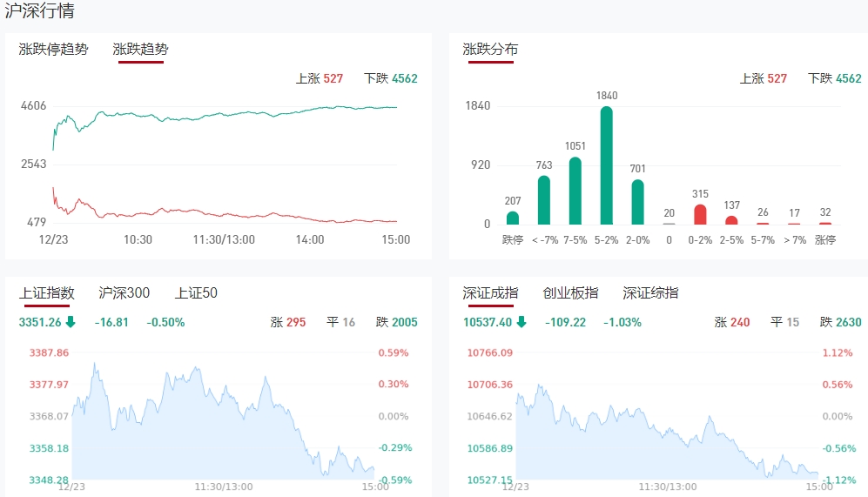The height and width of the screenshot is (497, 868).
Task: Click the change value -16.81
Action: 111,322
